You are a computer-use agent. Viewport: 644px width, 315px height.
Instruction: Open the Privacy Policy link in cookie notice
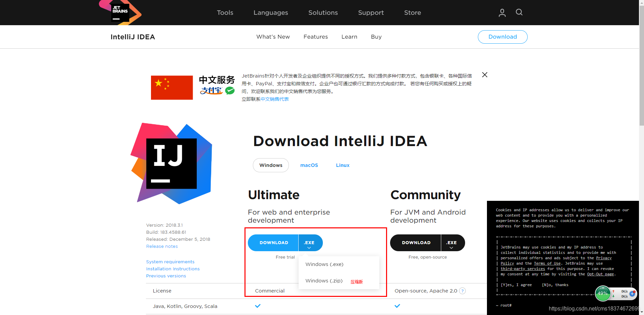pyautogui.click(x=604, y=258)
